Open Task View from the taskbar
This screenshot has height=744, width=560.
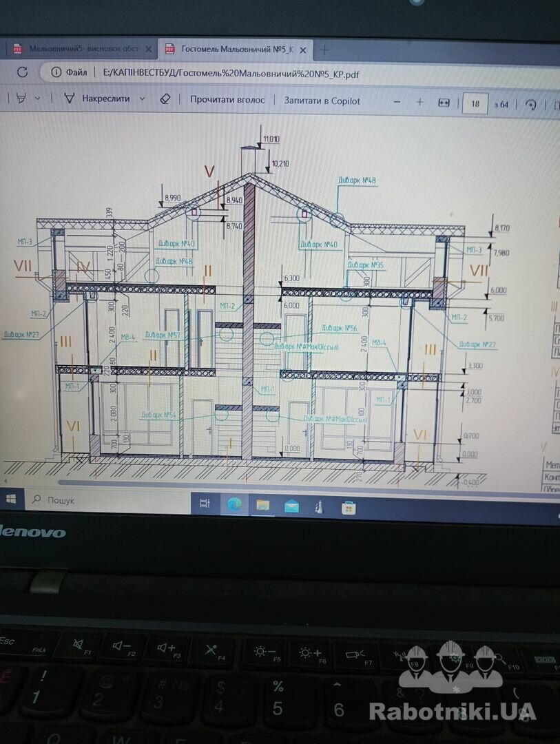pyautogui.click(x=205, y=504)
